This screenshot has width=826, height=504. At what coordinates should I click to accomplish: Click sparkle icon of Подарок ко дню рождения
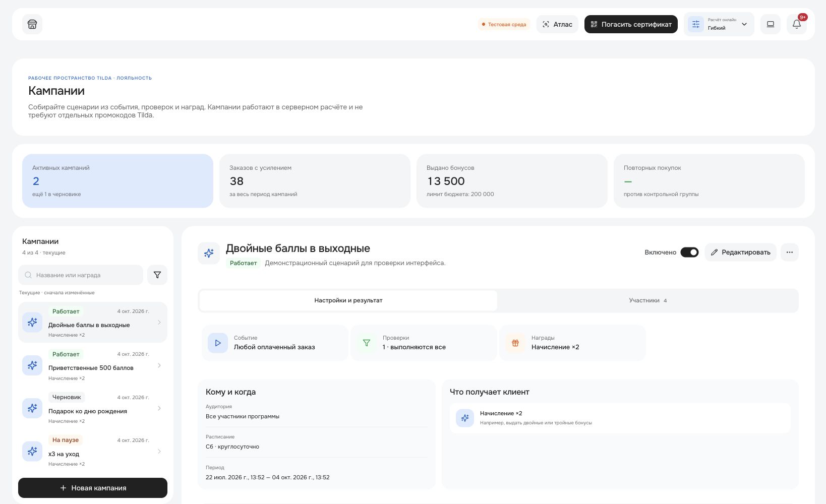pos(32,408)
